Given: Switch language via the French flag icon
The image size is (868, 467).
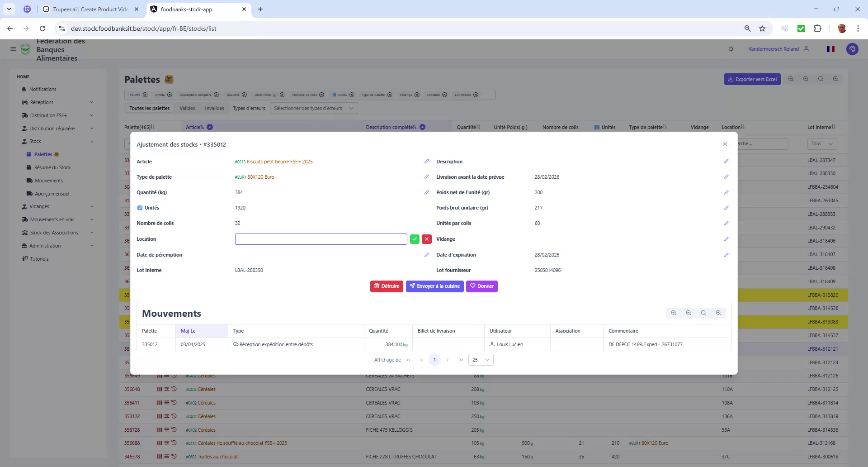Looking at the screenshot, I should [830, 49].
